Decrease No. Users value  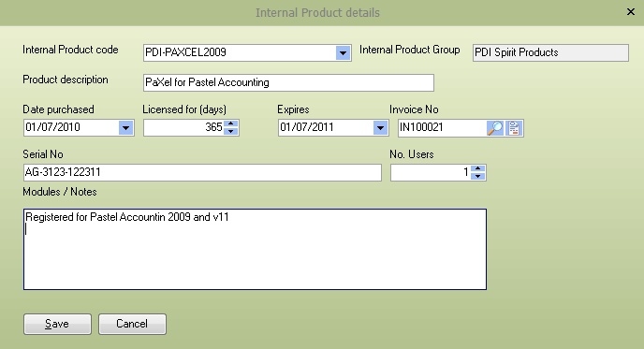click(477, 176)
